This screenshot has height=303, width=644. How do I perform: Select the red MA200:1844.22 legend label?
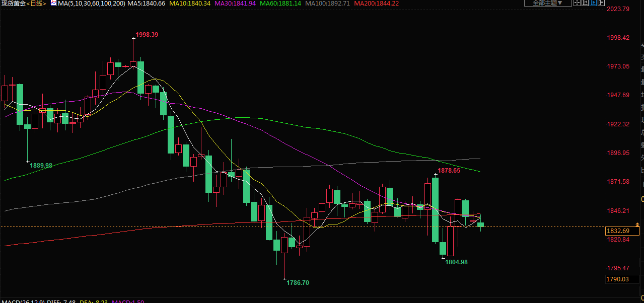pos(377,4)
